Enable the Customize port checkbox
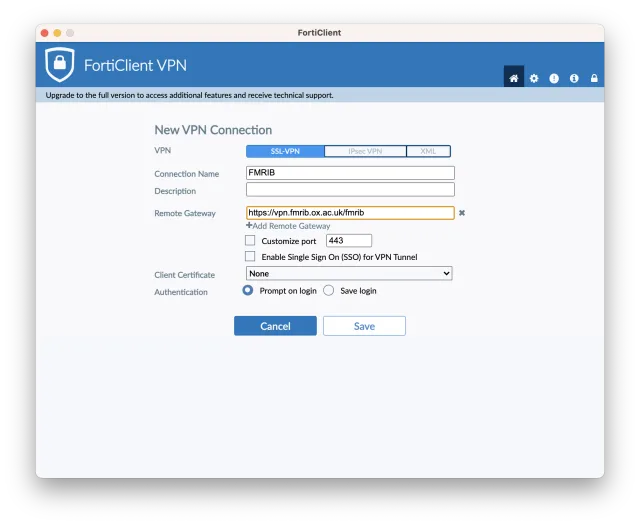 click(250, 240)
